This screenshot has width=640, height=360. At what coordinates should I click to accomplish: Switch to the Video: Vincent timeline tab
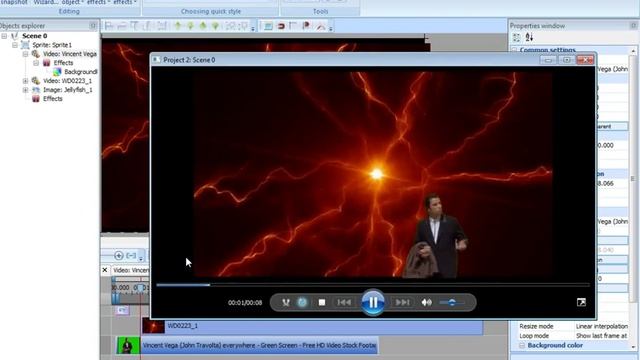coord(131,270)
